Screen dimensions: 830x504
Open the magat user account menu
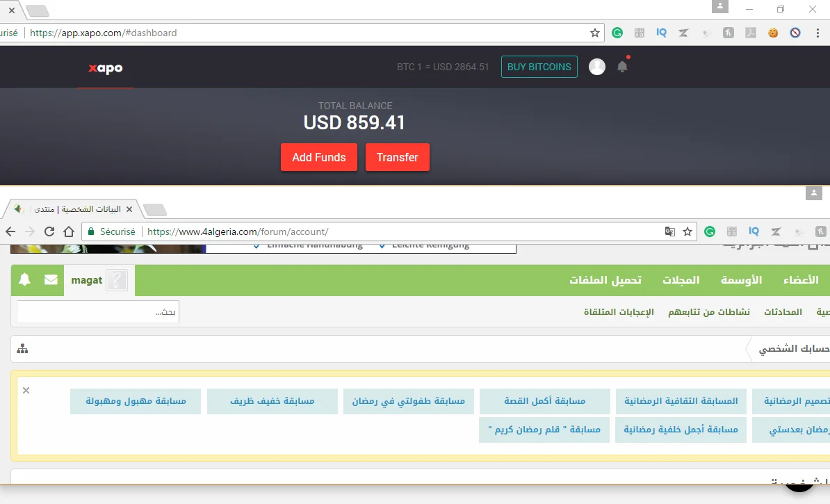coord(87,280)
